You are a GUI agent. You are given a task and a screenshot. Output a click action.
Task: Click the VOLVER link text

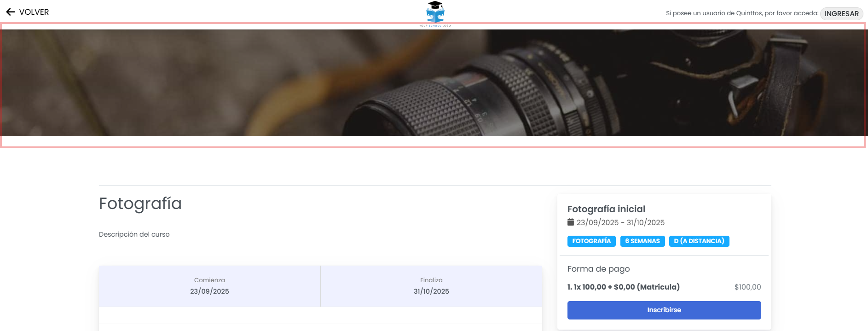(34, 12)
